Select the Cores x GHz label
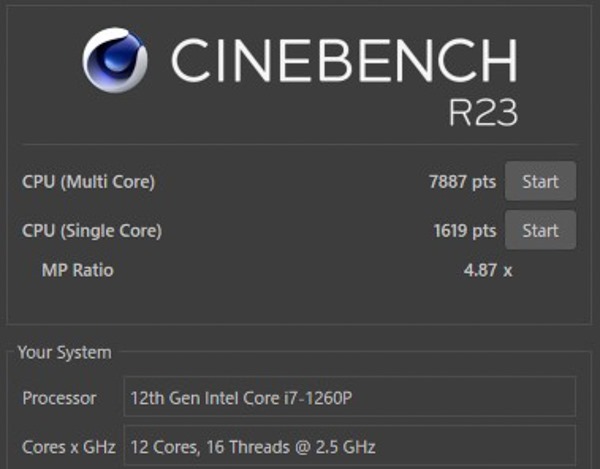 (69, 447)
